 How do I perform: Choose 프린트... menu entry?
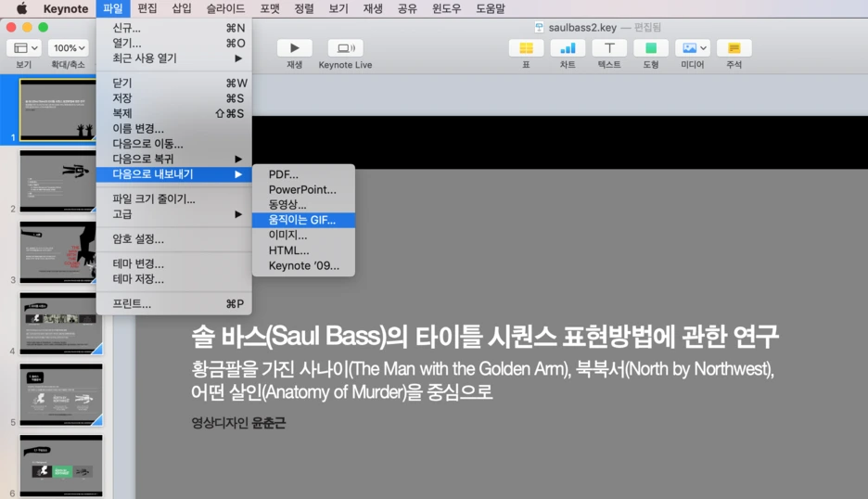click(173, 303)
